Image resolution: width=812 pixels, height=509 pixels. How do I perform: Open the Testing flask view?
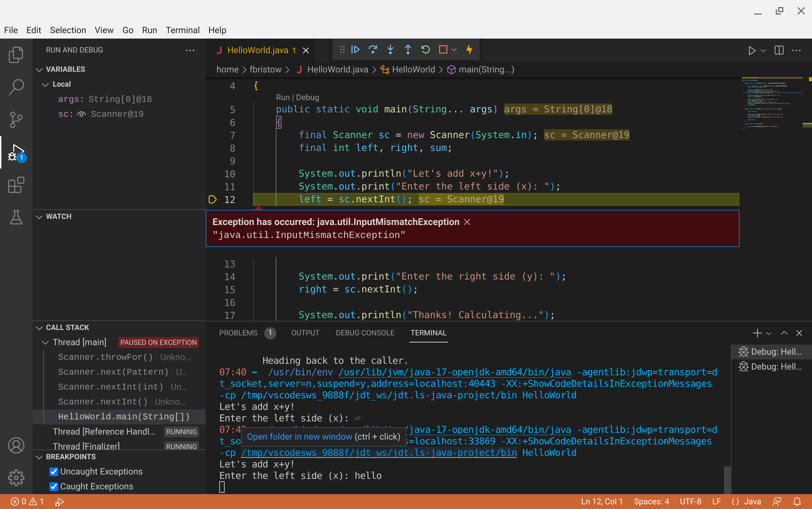(x=16, y=217)
